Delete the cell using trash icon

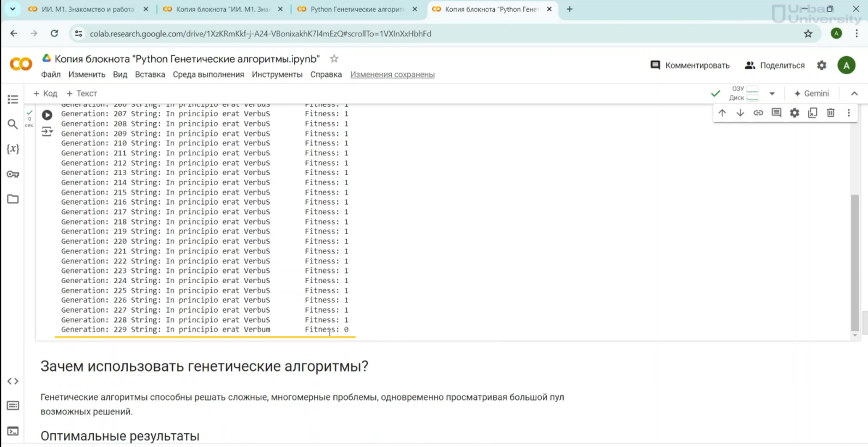tap(830, 113)
